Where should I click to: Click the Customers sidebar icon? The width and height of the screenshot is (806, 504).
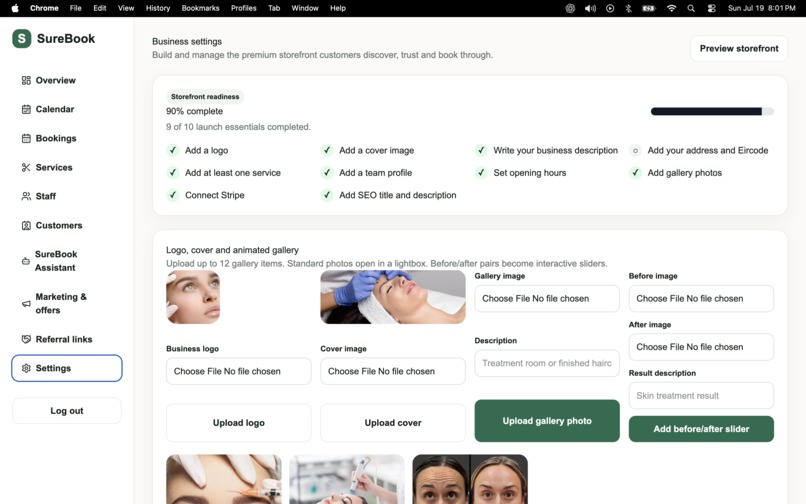pyautogui.click(x=26, y=225)
